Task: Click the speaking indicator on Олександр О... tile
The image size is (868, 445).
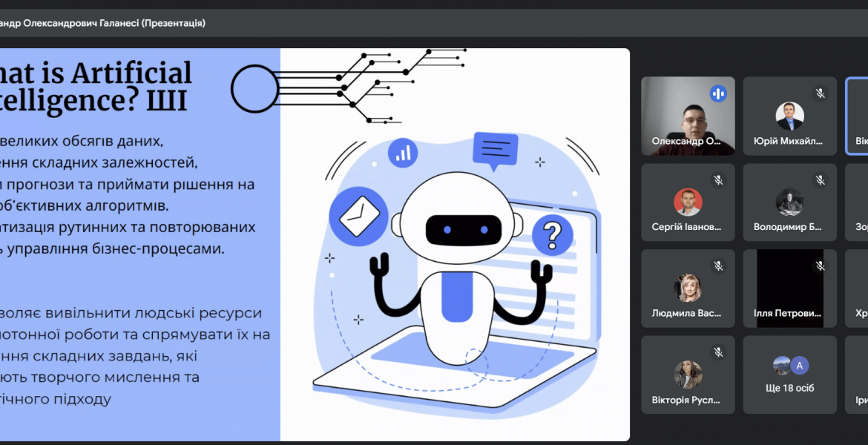Action: [719, 93]
